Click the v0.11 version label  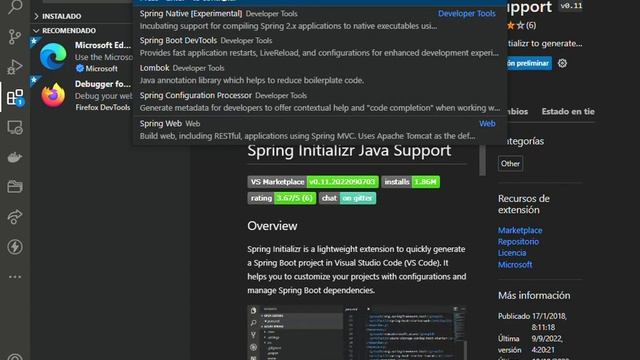(x=571, y=5)
